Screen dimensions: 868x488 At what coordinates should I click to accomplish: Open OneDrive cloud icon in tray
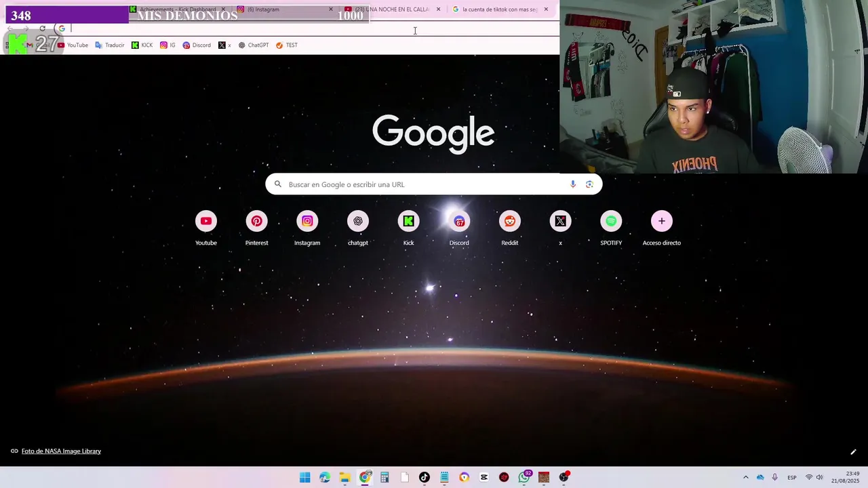760,478
